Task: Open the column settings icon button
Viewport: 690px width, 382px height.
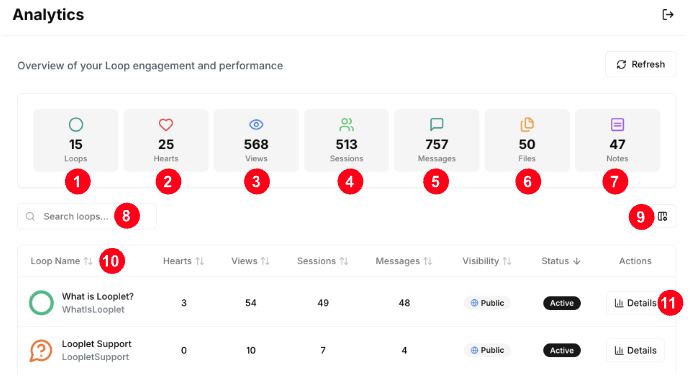Action: click(662, 216)
